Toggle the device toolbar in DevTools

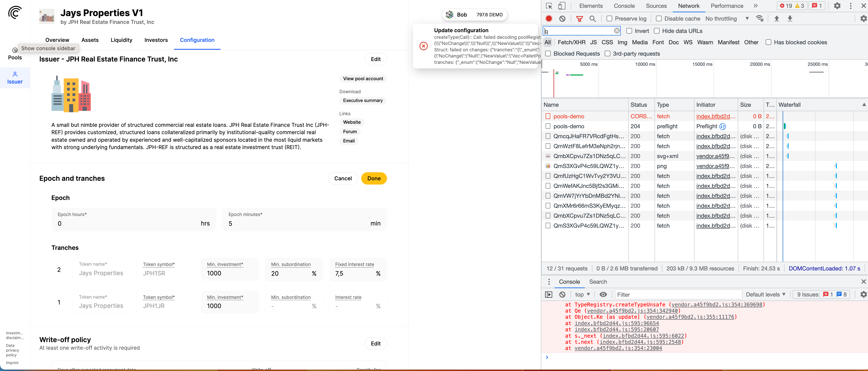561,6
